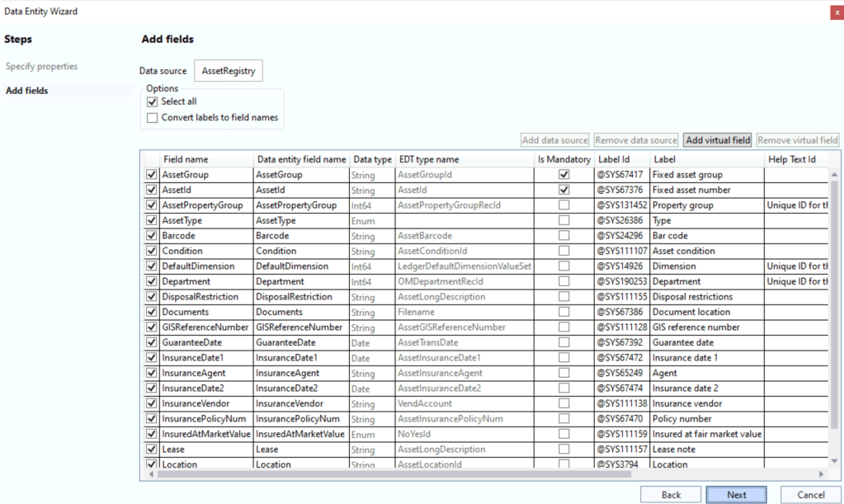Check Is Mandatory for Barcode field

coord(563,236)
